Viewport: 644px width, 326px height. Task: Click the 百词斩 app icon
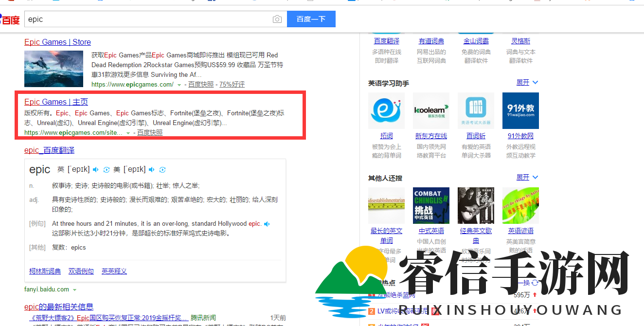(x=476, y=111)
